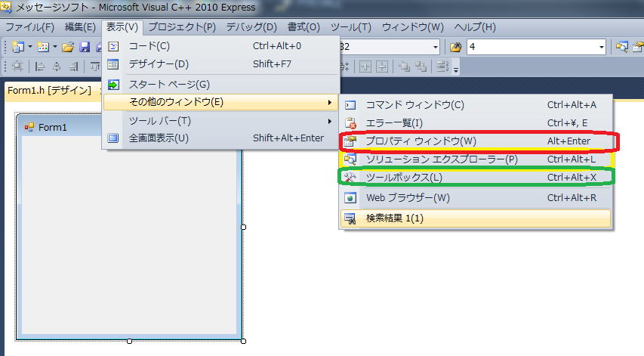Click the Form1 bottom-center resize handle
This screenshot has width=644, height=356.
click(129, 341)
